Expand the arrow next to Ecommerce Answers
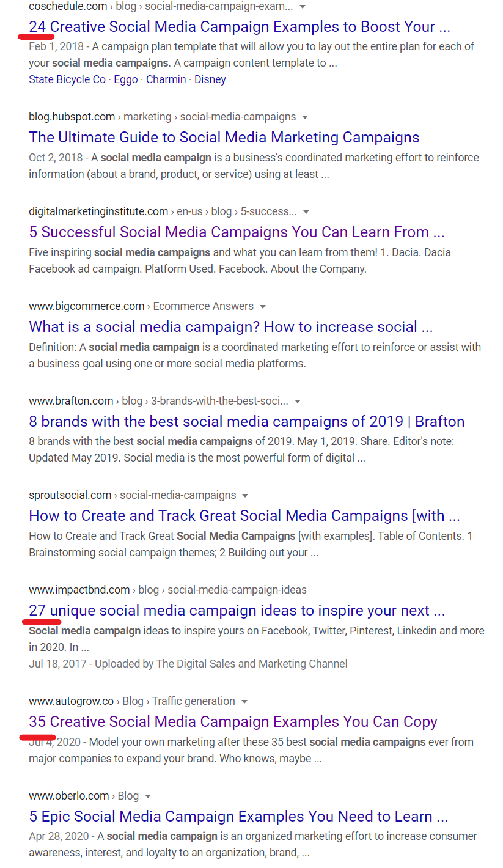The height and width of the screenshot is (868, 503). click(262, 306)
